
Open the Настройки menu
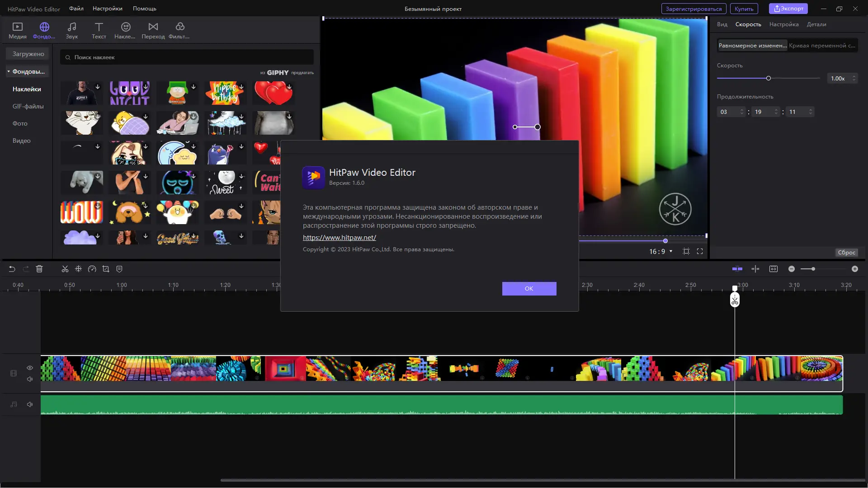(107, 9)
